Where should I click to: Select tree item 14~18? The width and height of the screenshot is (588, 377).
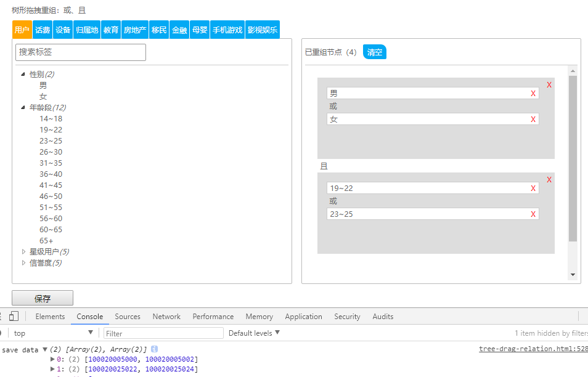pos(51,119)
